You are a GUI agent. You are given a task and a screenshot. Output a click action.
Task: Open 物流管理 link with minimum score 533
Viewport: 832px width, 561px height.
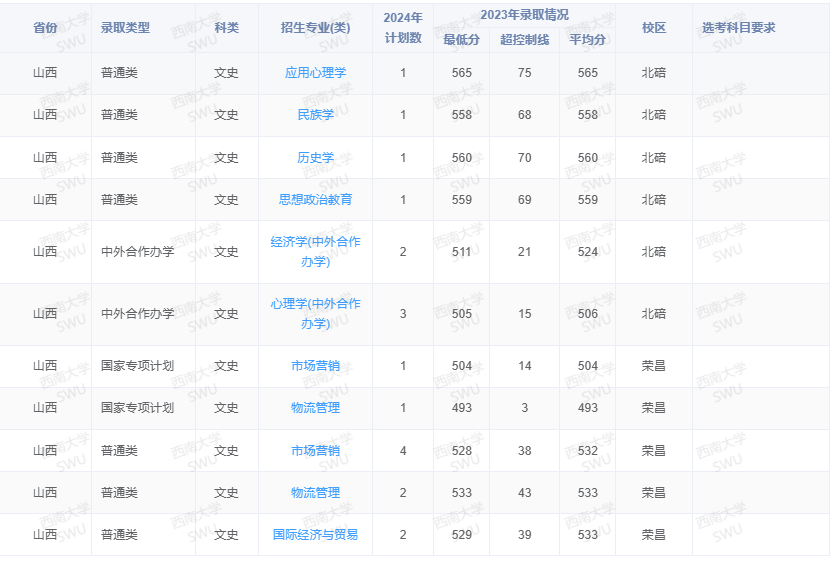(315, 493)
